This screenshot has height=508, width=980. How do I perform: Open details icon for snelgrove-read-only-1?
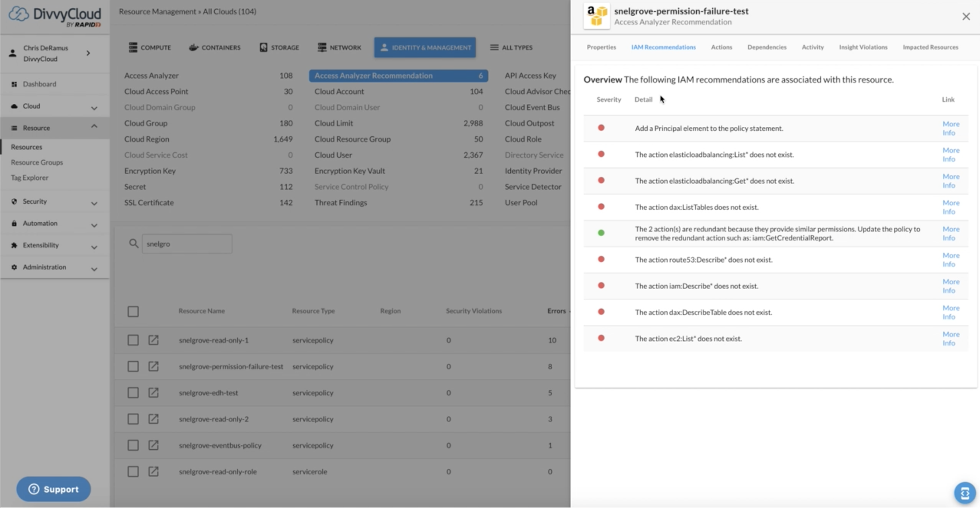click(x=153, y=340)
